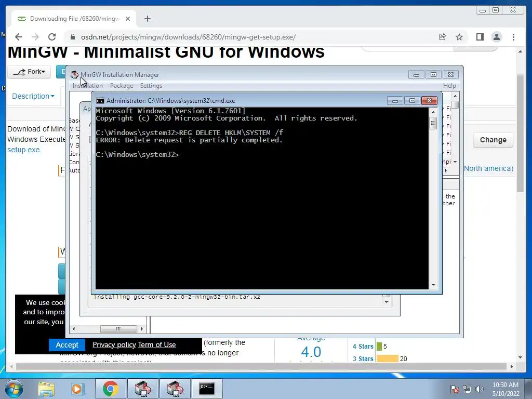Click 4 Stars rating link

[x=363, y=347]
